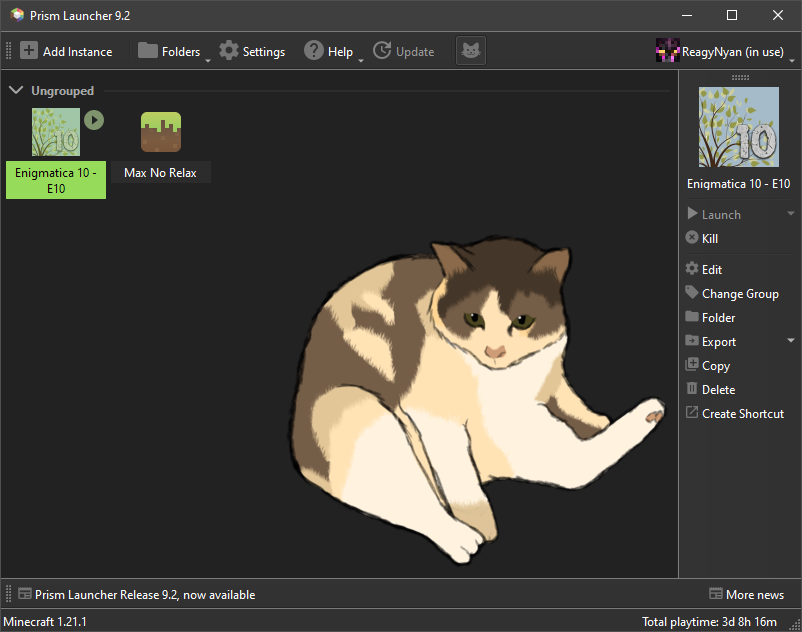802x632 pixels.
Task: Click the Export arrow icon
Action: pyautogui.click(x=692, y=340)
